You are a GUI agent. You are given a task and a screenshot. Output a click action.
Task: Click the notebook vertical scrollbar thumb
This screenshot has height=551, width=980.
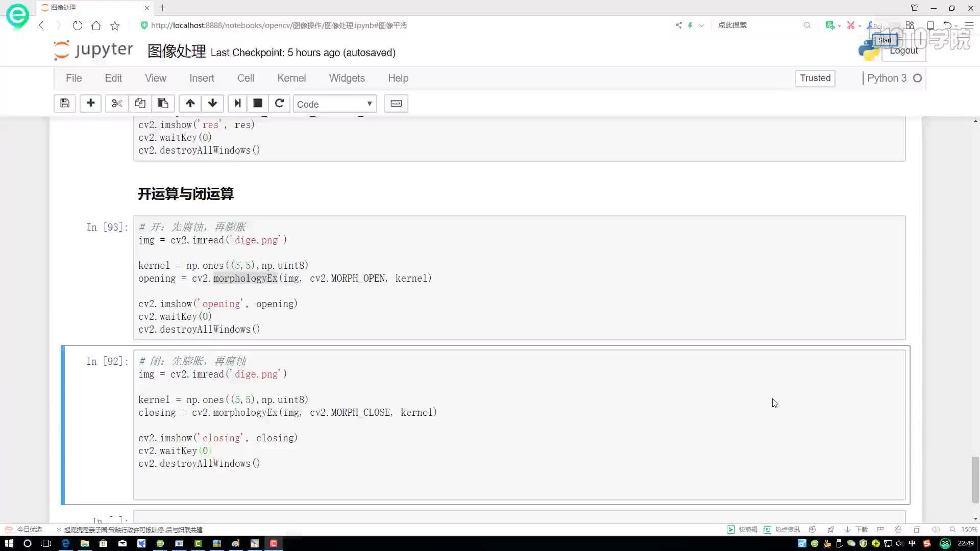975,480
